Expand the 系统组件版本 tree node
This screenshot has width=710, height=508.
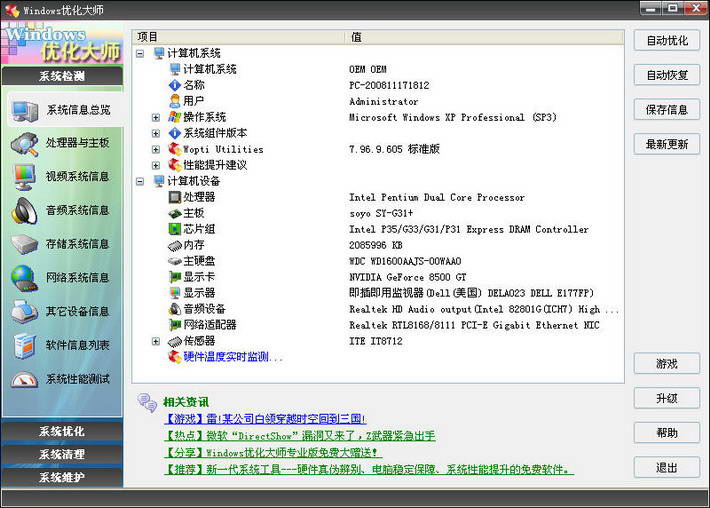tap(156, 133)
